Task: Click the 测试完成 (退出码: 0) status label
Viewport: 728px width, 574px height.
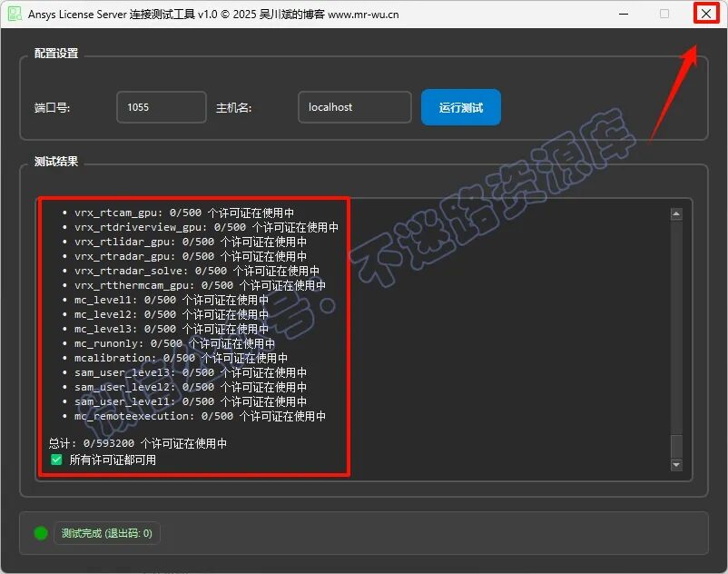Action: (x=107, y=533)
